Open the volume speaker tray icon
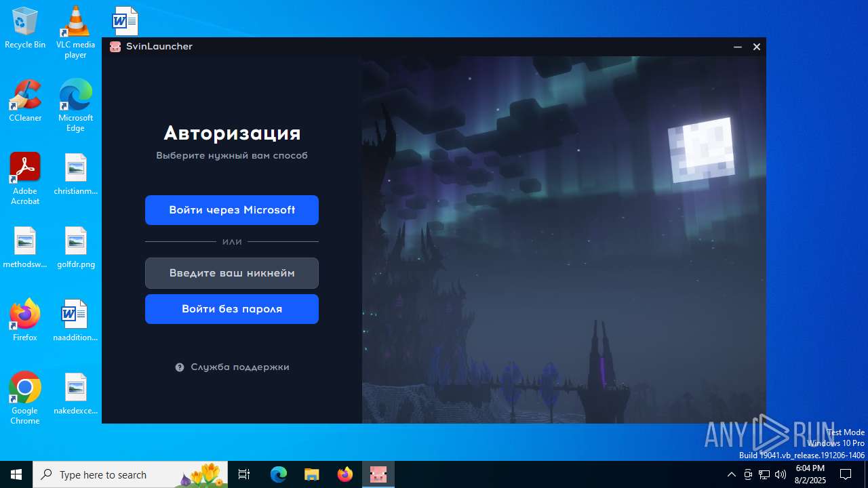 coord(781,474)
